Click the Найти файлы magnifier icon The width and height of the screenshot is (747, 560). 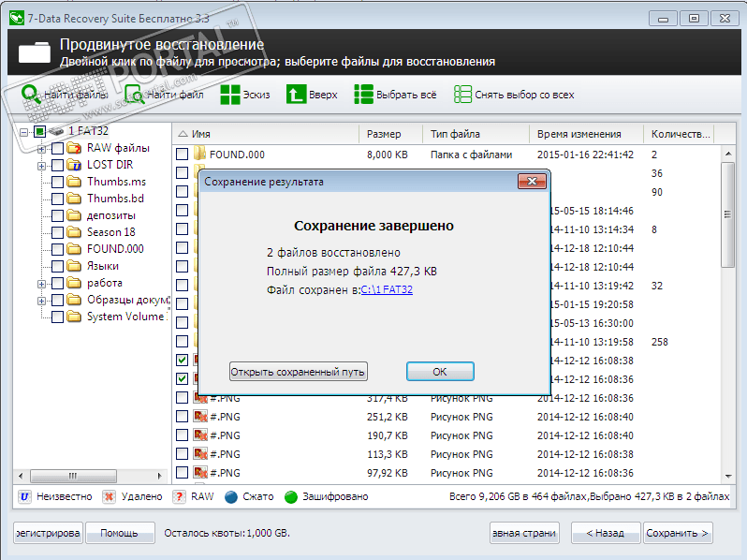tap(32, 94)
